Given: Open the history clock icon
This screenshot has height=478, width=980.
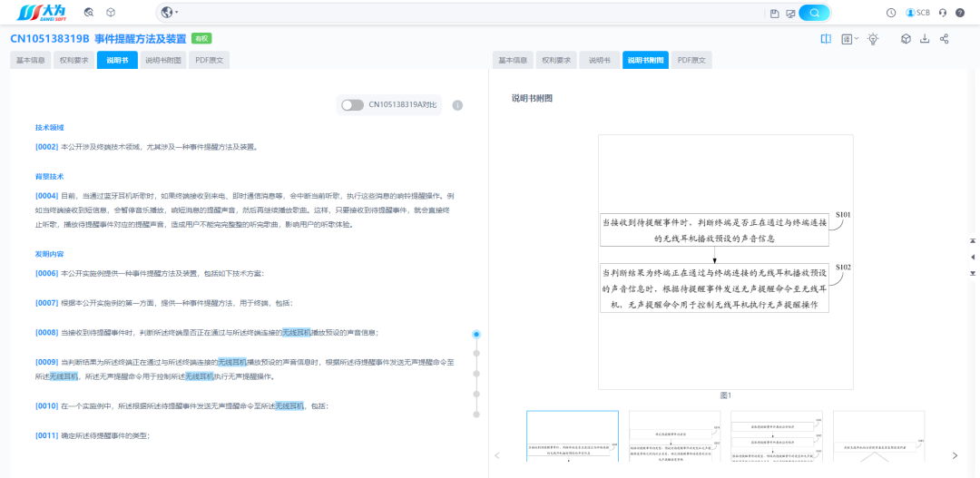Looking at the screenshot, I should pos(891,13).
